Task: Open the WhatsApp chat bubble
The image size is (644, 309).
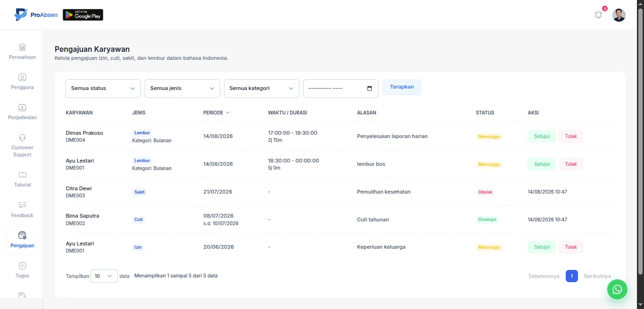Action: coord(617,289)
